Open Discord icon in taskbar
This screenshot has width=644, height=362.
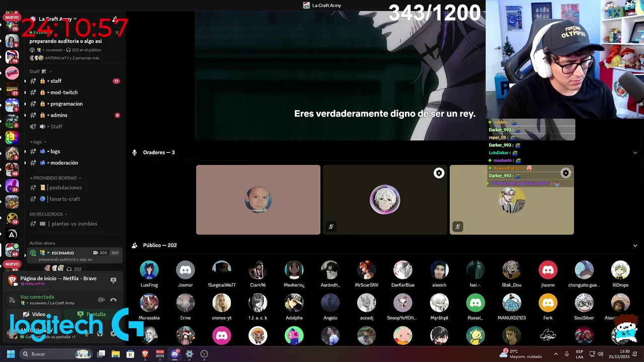pyautogui.click(x=175, y=354)
